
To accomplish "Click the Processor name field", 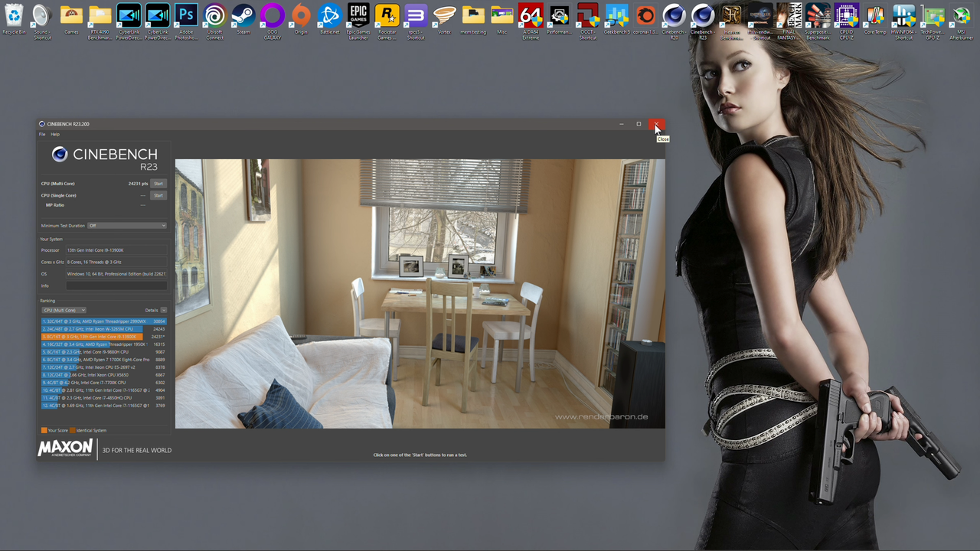I will coord(116,250).
